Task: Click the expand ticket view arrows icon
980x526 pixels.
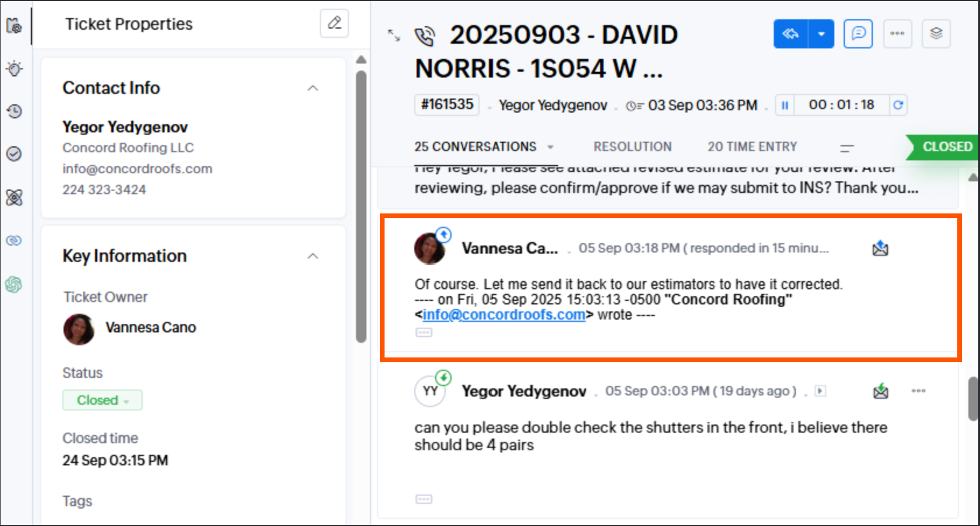Action: point(394,36)
